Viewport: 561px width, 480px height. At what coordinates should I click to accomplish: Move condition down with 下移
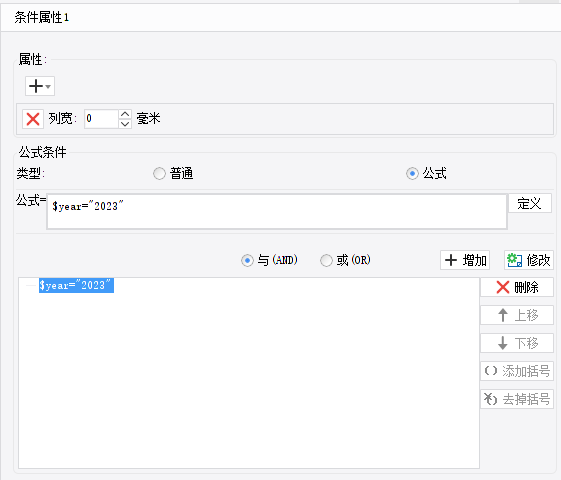tap(517, 343)
